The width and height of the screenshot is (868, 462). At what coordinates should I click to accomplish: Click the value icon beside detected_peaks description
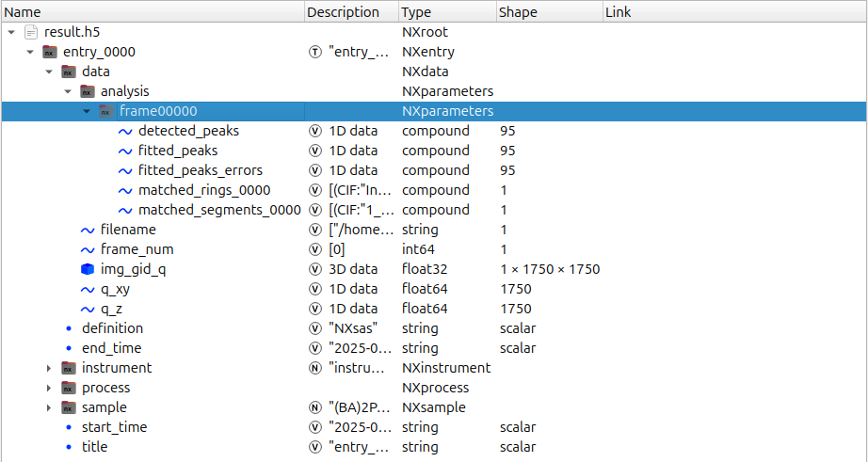tap(315, 131)
